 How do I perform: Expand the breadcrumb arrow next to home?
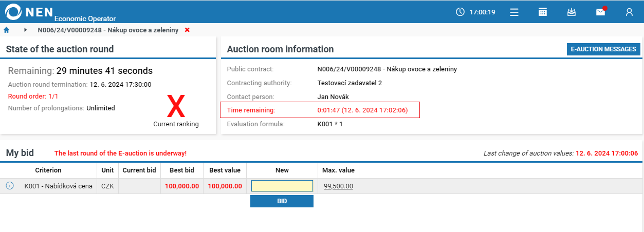[x=25, y=30]
